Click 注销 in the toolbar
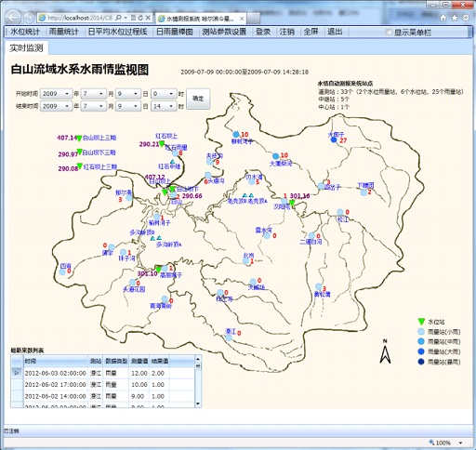This screenshot has width=476, height=450. click(287, 32)
